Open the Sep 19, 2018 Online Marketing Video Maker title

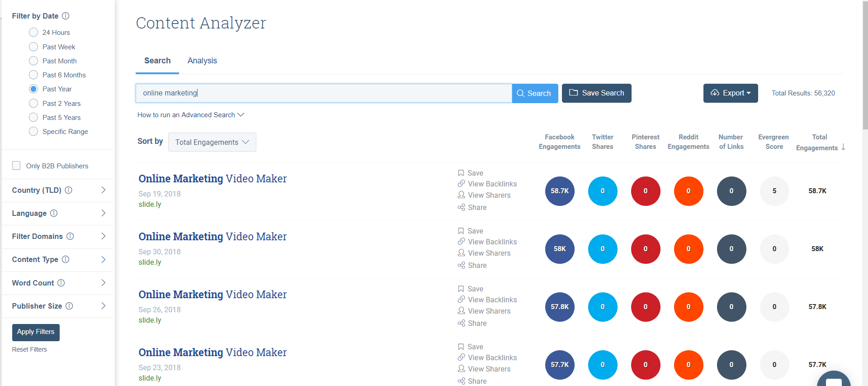pyautogui.click(x=212, y=179)
